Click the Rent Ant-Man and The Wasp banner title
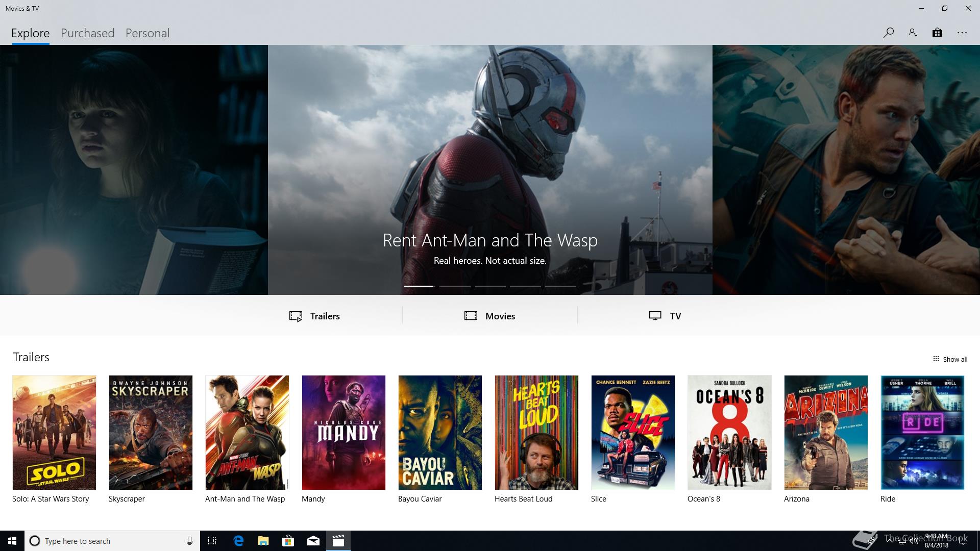 pyautogui.click(x=490, y=240)
